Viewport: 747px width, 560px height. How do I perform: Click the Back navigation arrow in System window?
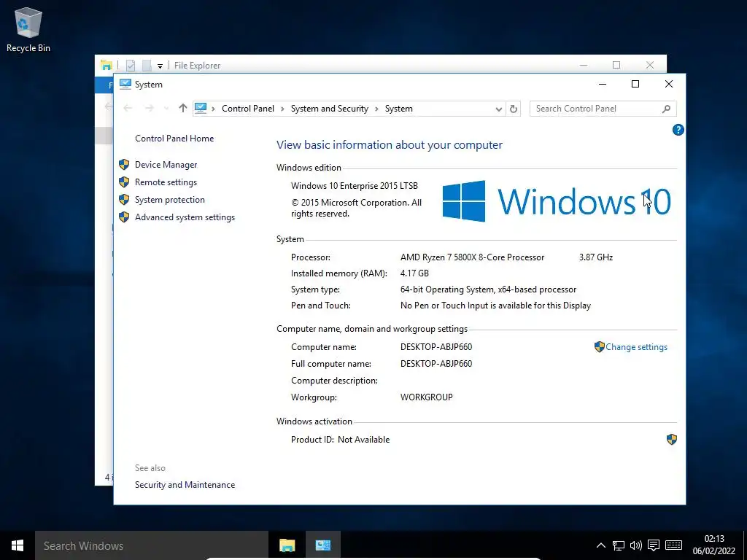click(x=128, y=109)
